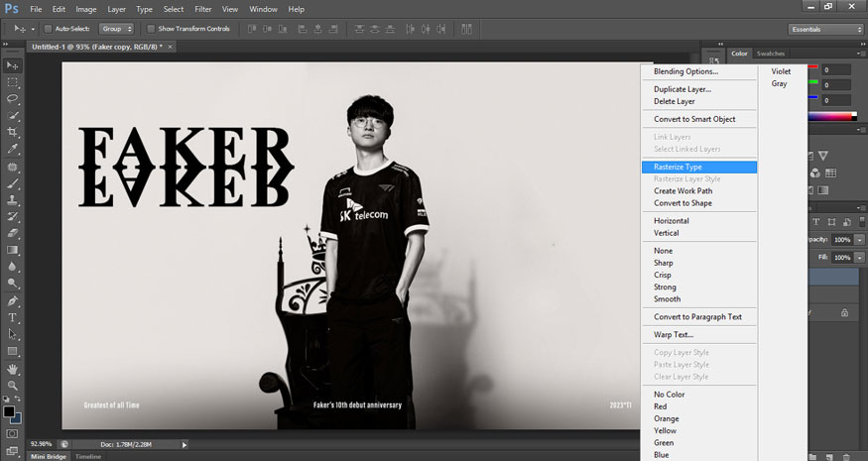Enable Show Transform Controls checkbox

click(151, 29)
